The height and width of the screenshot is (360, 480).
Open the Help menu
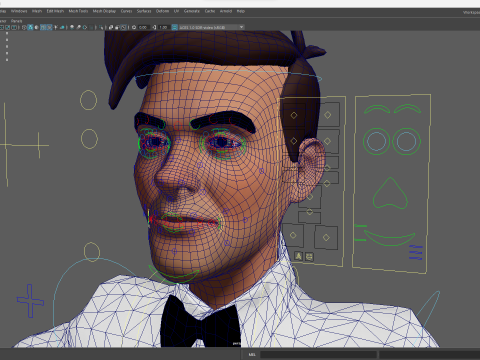click(x=241, y=11)
